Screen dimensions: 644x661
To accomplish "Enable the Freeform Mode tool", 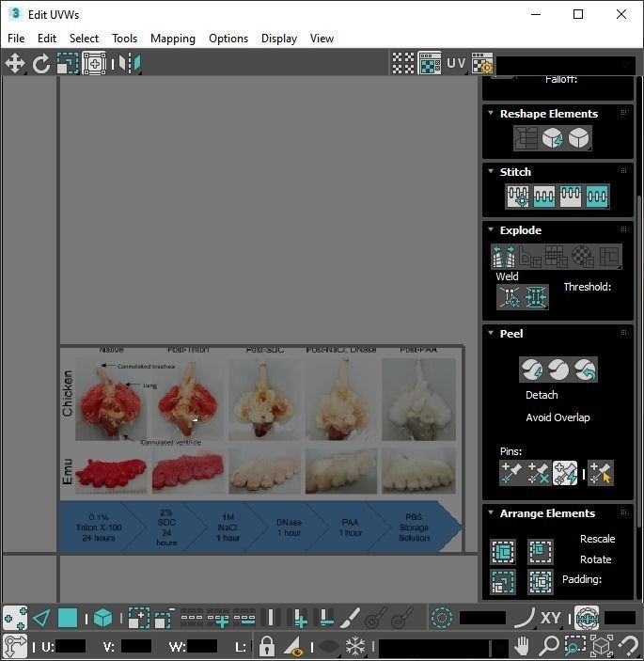I will (x=94, y=64).
